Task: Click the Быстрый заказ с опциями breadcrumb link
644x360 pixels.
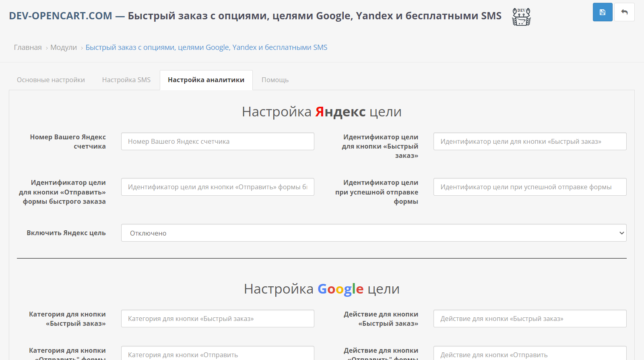Action: [x=206, y=47]
